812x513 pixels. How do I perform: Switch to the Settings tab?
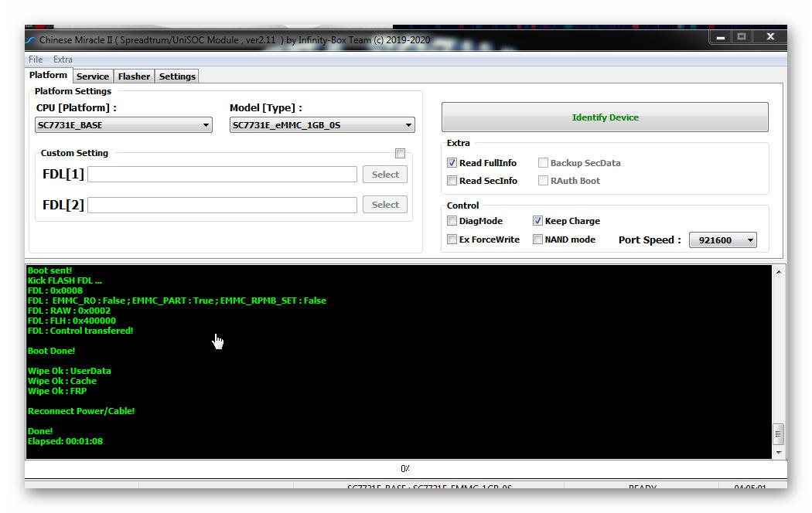177,76
